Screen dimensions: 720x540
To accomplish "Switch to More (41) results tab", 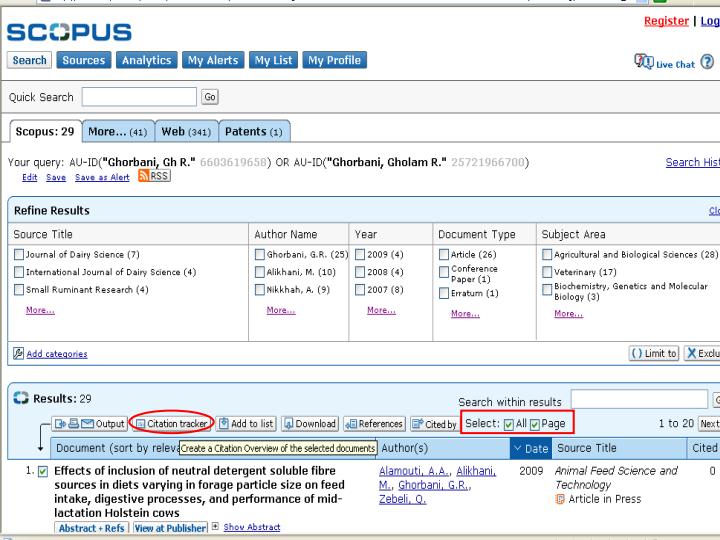I will coord(118,132).
